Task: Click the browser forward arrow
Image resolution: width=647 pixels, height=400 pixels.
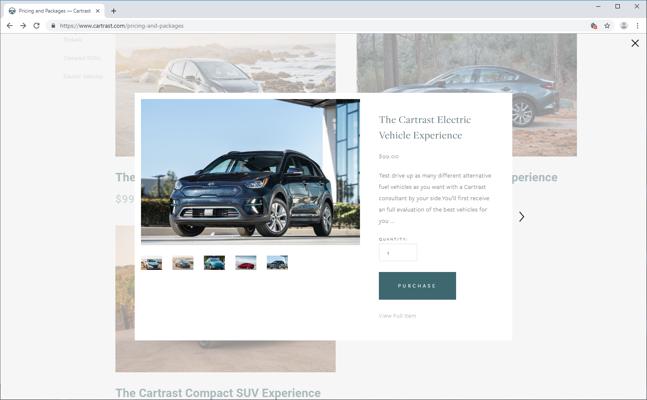Action: [23, 26]
